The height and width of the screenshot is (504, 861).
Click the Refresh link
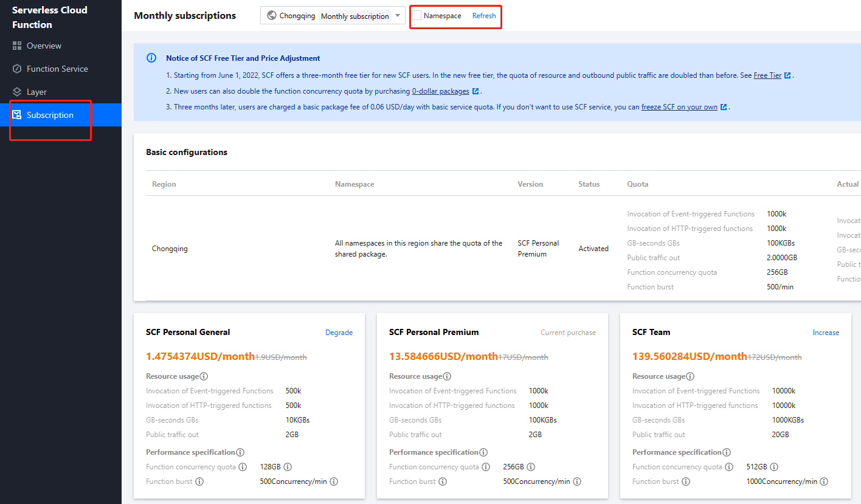pyautogui.click(x=484, y=16)
